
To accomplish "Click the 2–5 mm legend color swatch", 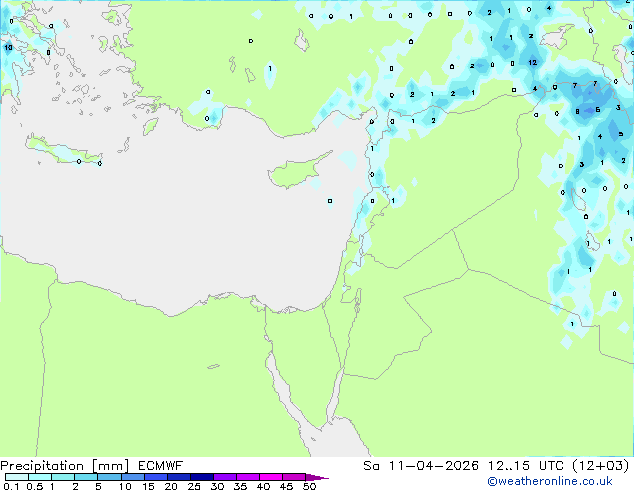I will 86,477.
